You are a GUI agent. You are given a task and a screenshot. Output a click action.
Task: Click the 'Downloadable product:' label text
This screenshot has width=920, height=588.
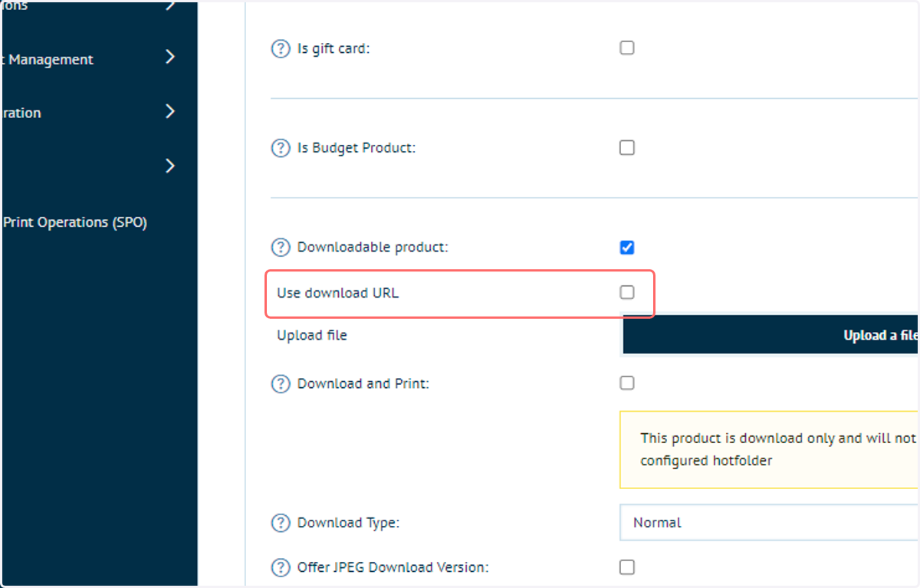(x=373, y=248)
